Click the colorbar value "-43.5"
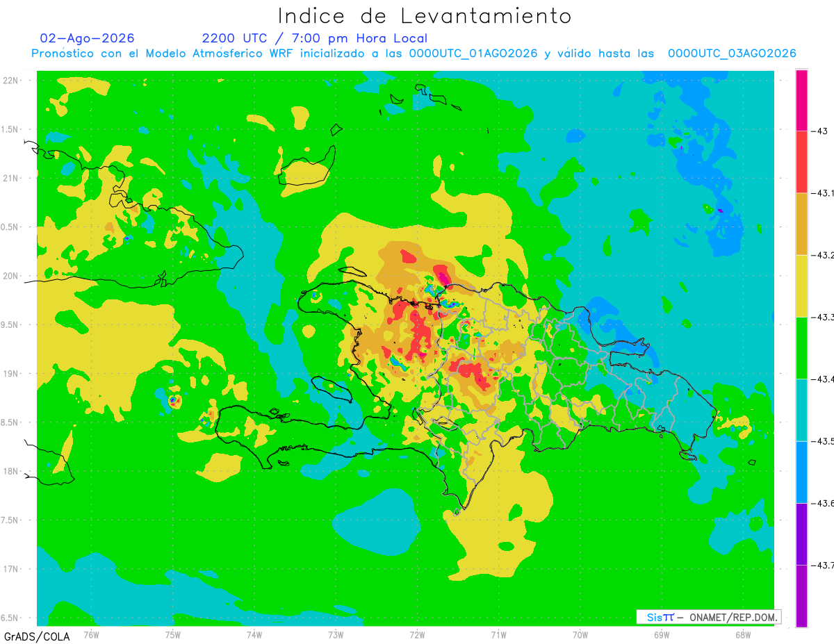The width and height of the screenshot is (834, 644). coord(822,441)
